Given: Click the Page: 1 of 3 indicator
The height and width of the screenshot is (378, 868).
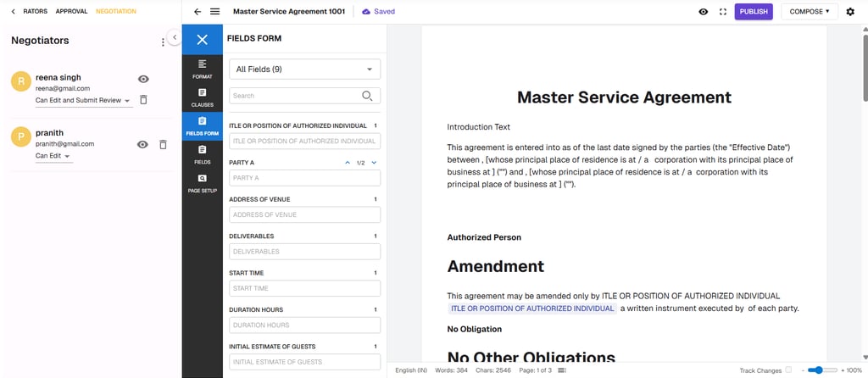Looking at the screenshot, I should 536,370.
